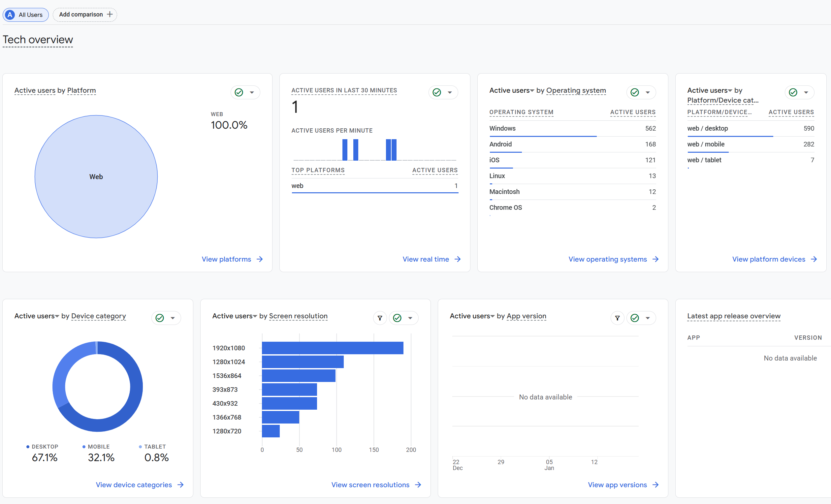
Task: Select the web / mobile table row
Action: point(751,144)
